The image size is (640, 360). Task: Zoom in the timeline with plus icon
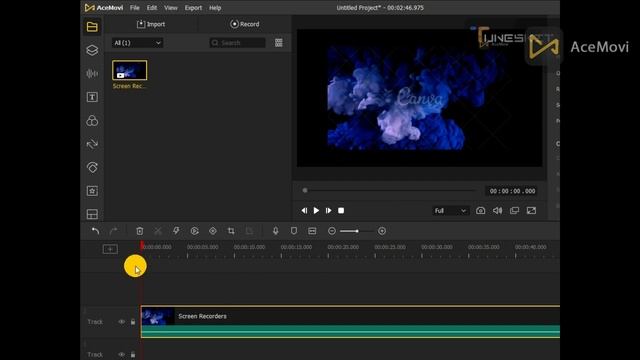(382, 231)
